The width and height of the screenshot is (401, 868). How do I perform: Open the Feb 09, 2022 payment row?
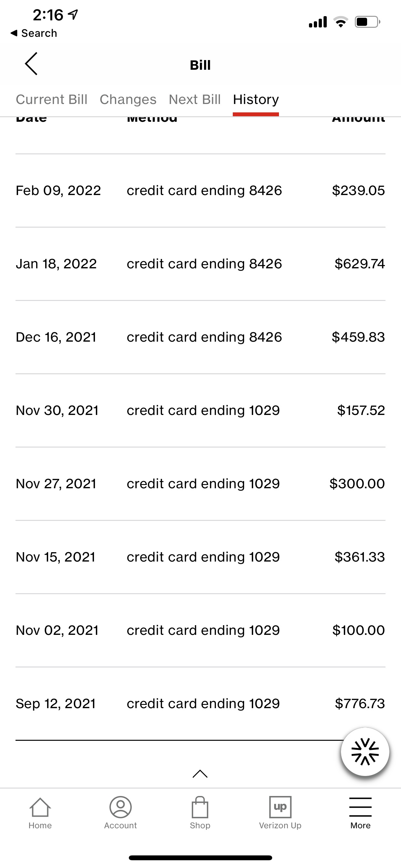click(x=200, y=191)
